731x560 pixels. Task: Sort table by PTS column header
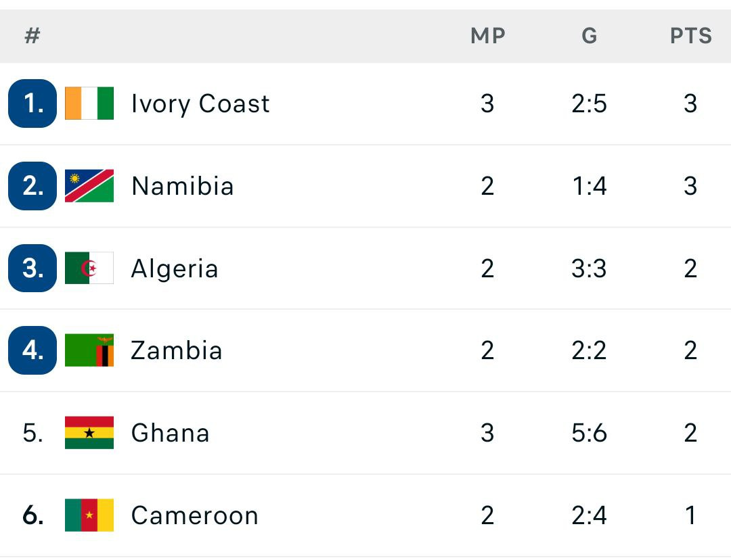[691, 36]
